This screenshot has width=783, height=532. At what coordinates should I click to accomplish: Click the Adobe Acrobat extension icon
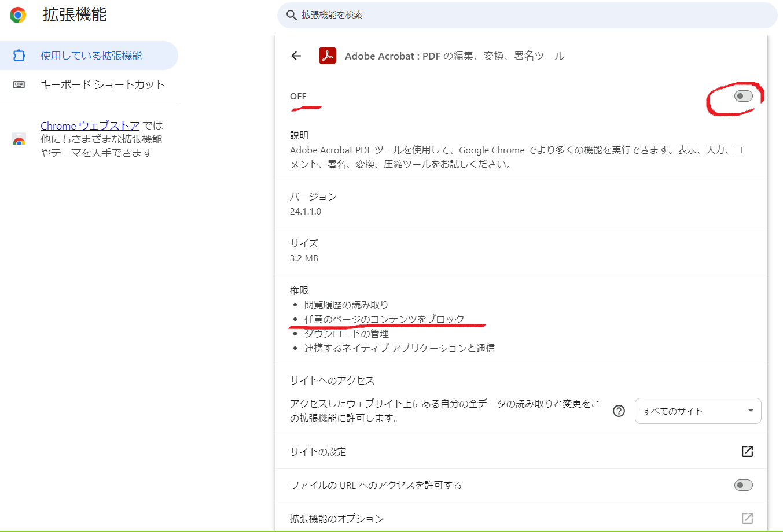(328, 56)
